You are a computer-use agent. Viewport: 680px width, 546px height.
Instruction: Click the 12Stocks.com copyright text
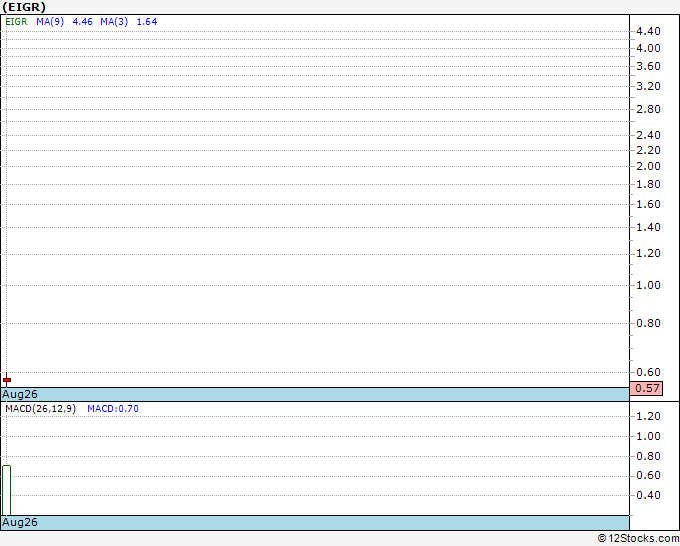[x=638, y=538]
